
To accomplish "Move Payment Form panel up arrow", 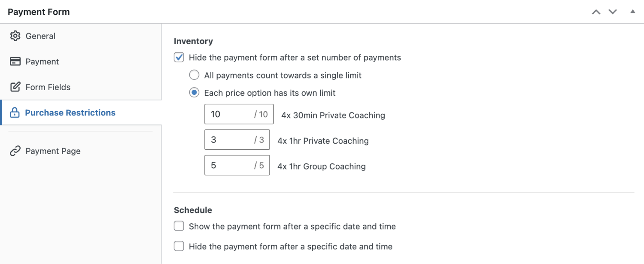I will tap(596, 12).
